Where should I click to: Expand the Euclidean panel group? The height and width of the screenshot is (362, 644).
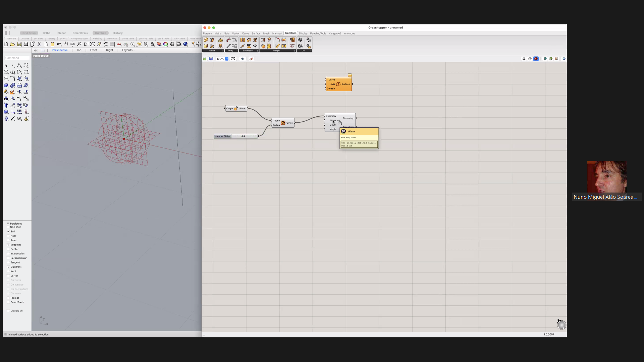257,51
